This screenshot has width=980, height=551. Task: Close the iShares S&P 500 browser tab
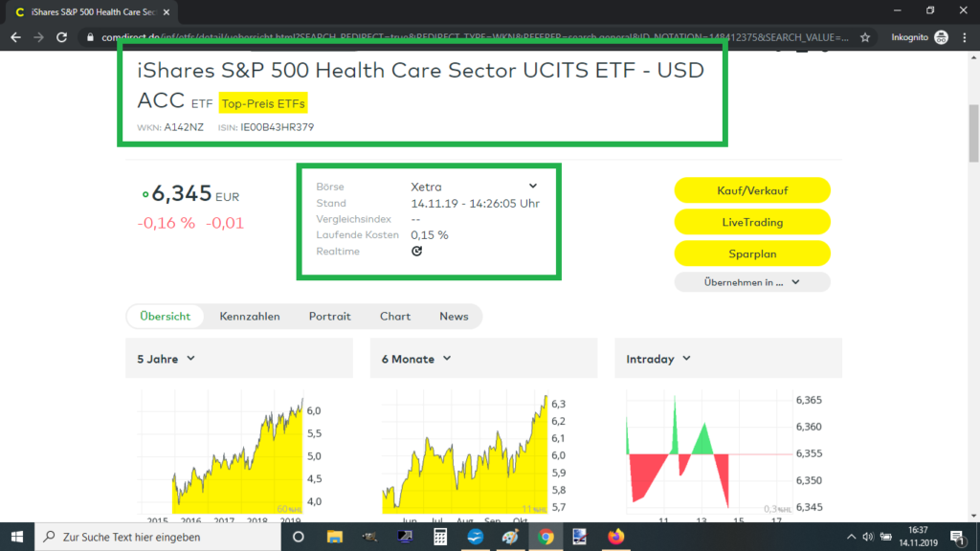167,11
